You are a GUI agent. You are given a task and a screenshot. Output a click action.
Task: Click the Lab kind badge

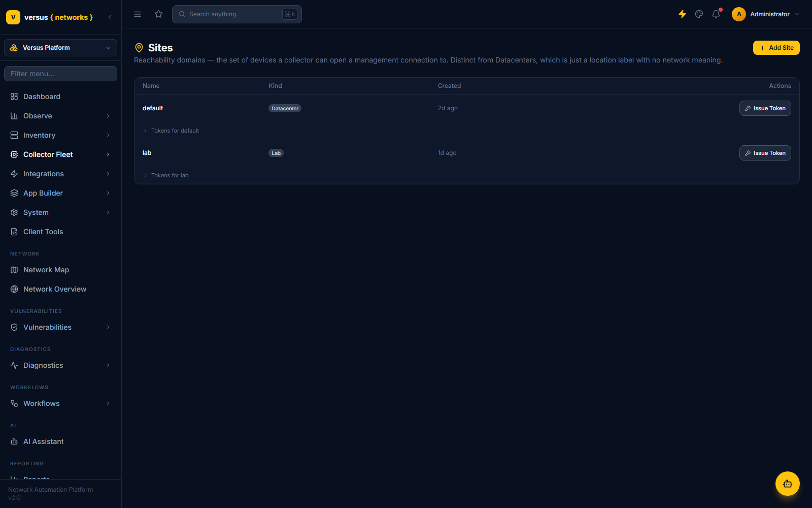tap(276, 153)
